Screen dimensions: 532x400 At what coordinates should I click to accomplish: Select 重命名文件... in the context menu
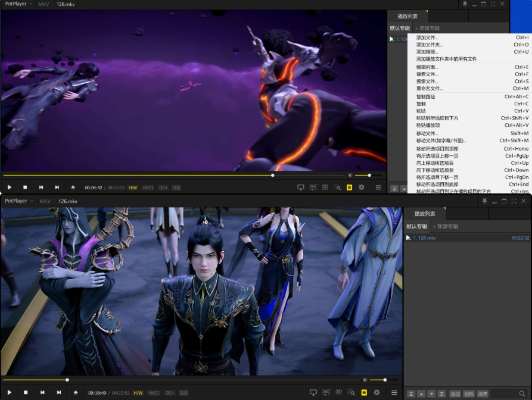coord(429,89)
